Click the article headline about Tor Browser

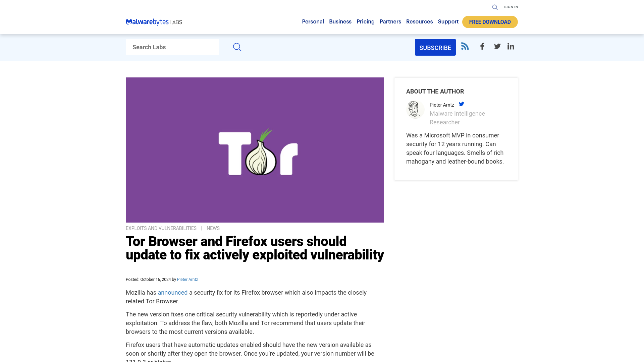[255, 248]
